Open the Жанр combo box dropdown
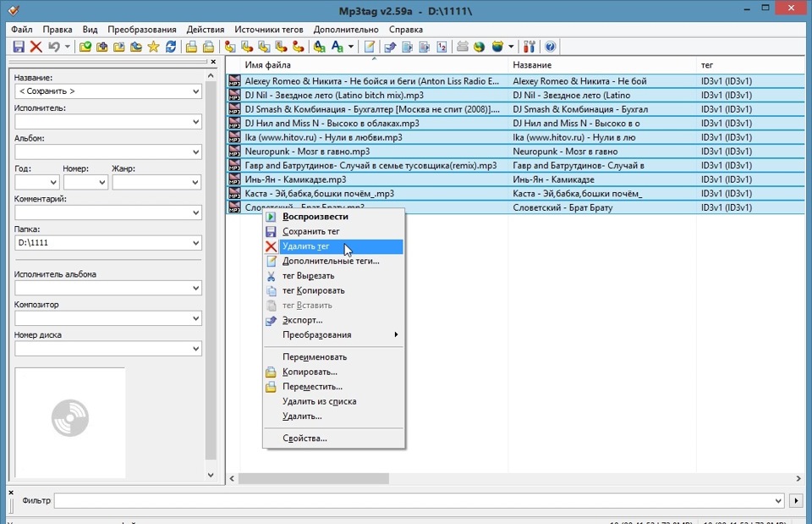This screenshot has height=524, width=812. point(195,183)
